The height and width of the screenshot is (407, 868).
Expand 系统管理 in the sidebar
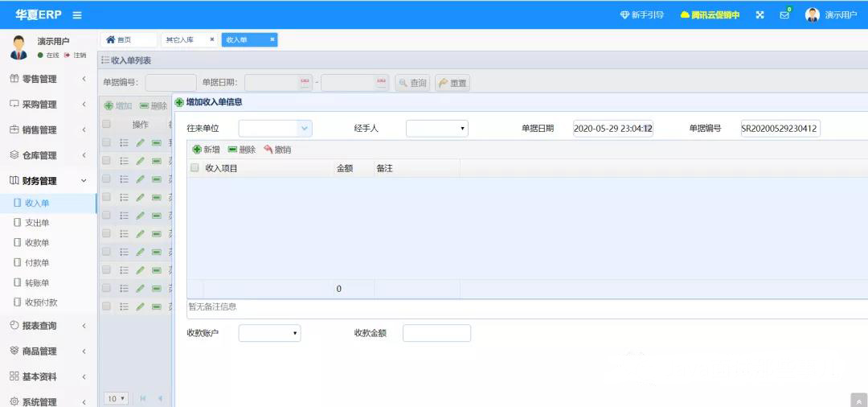(x=48, y=401)
